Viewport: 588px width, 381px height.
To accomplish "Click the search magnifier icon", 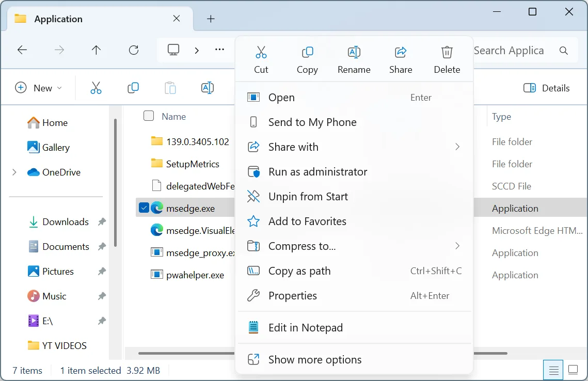I will coord(564,51).
